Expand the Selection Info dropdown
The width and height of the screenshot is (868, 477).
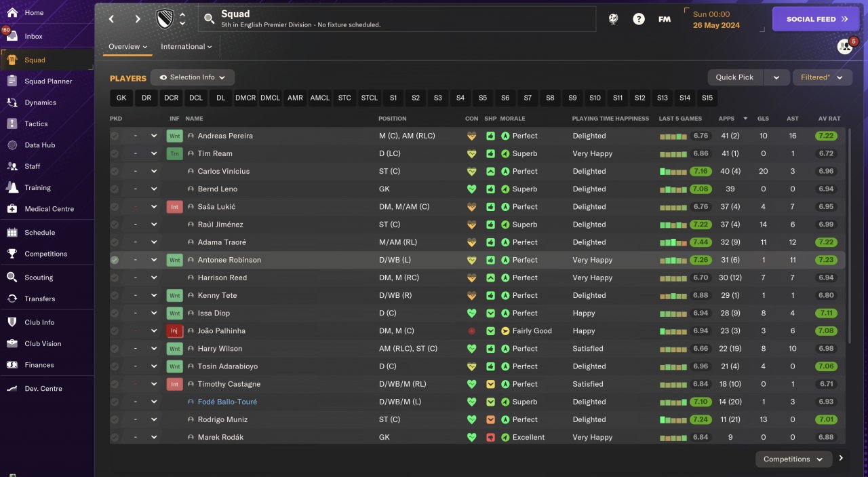click(193, 77)
